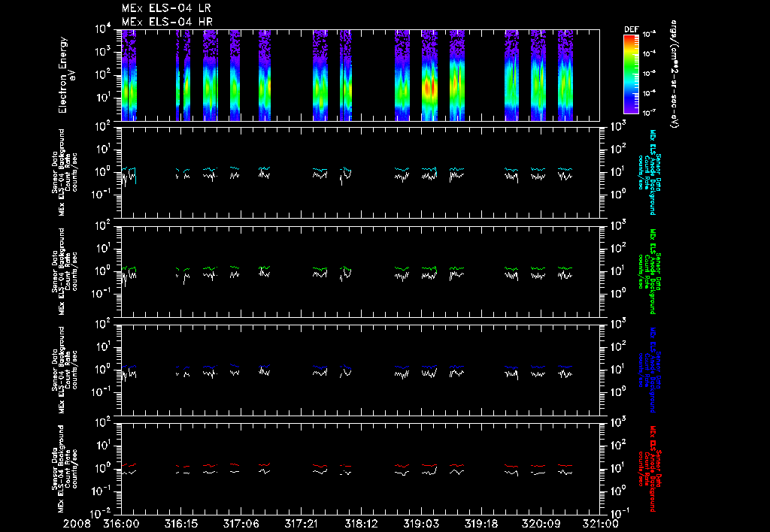Click the "319:18" time tick label
Image resolution: width=770 pixels, height=532 pixels.
pyautogui.click(x=480, y=524)
